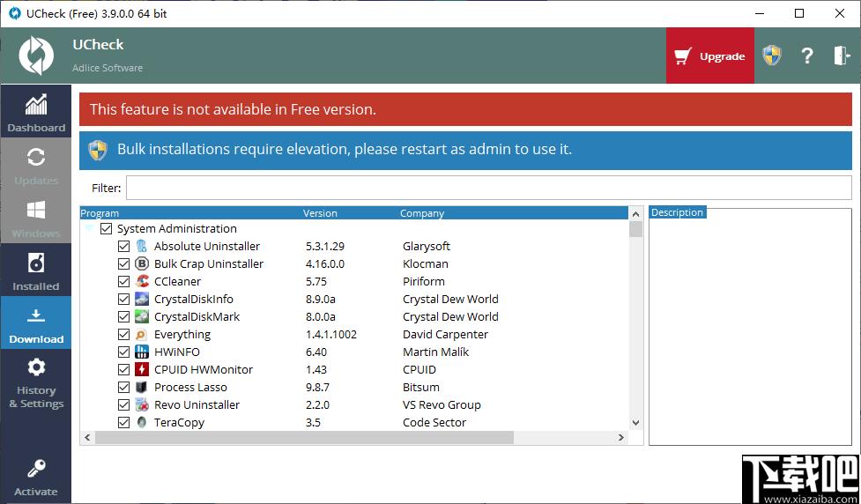
Task: Click CrystalDiskMark program icon
Action: pyautogui.click(x=142, y=317)
